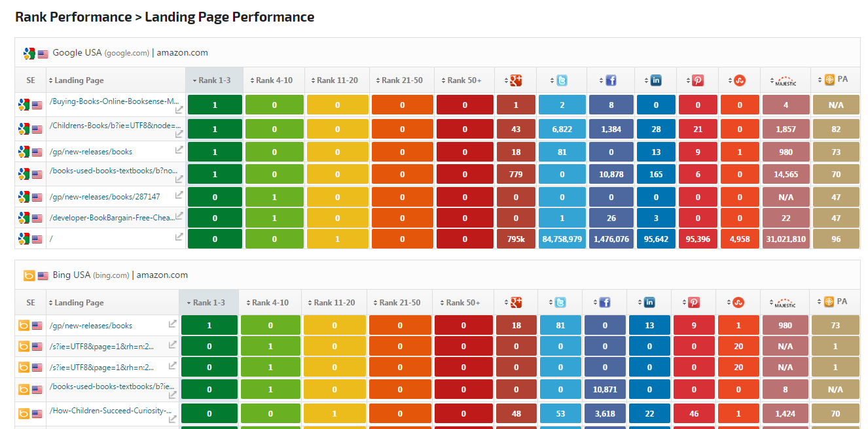Sort Google table by Pinterest icon column
Image resolution: width=868 pixels, height=429 pixels.
click(x=698, y=80)
